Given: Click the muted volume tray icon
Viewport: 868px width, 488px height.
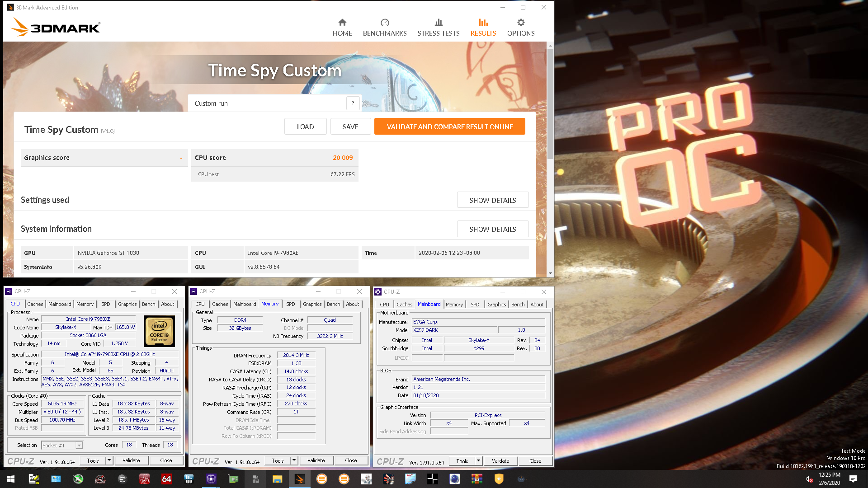Looking at the screenshot, I should point(809,479).
